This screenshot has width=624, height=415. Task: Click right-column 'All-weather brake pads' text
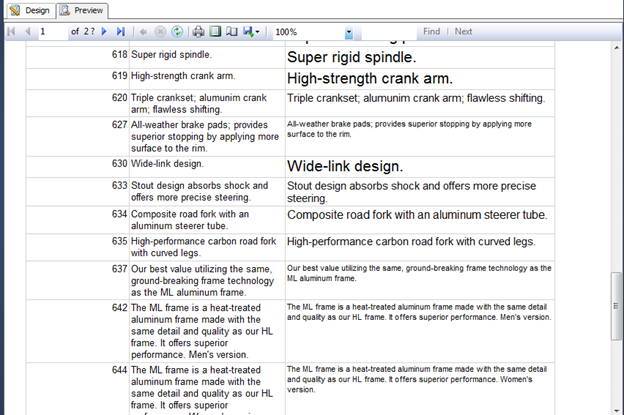pyautogui.click(x=409, y=129)
